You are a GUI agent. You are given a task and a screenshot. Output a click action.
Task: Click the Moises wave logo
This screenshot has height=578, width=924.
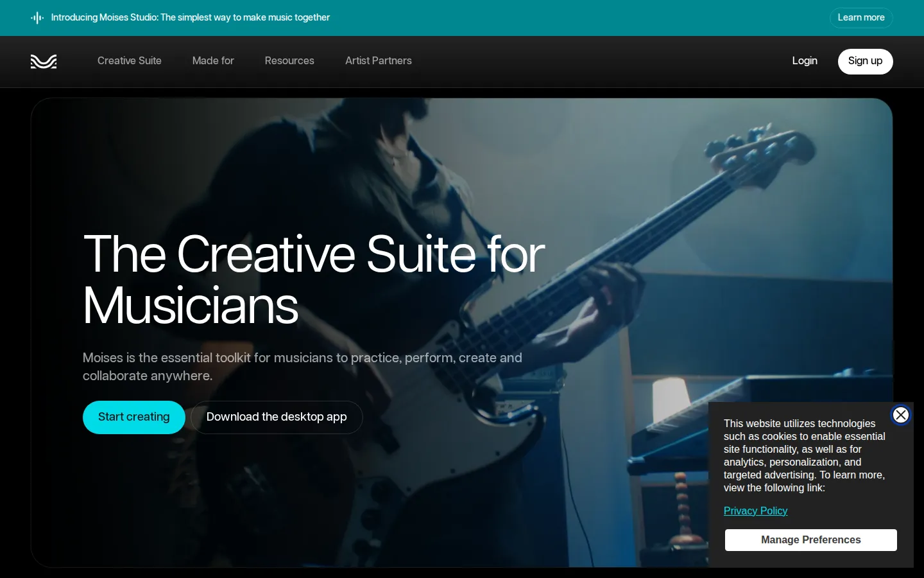tap(44, 62)
